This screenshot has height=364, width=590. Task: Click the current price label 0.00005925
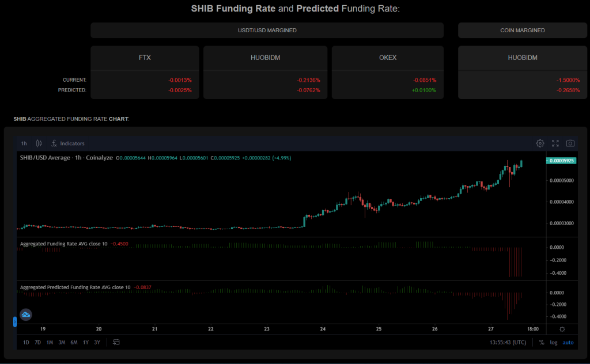(562, 161)
